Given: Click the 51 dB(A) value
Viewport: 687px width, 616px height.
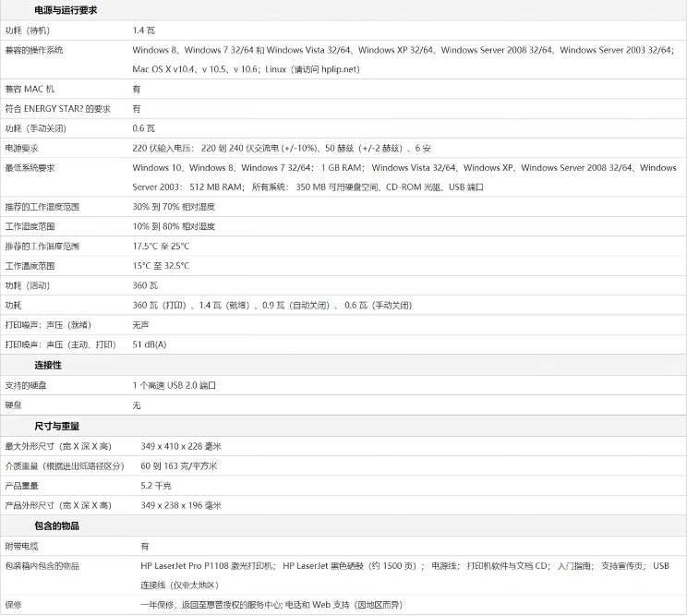Looking at the screenshot, I should [150, 344].
